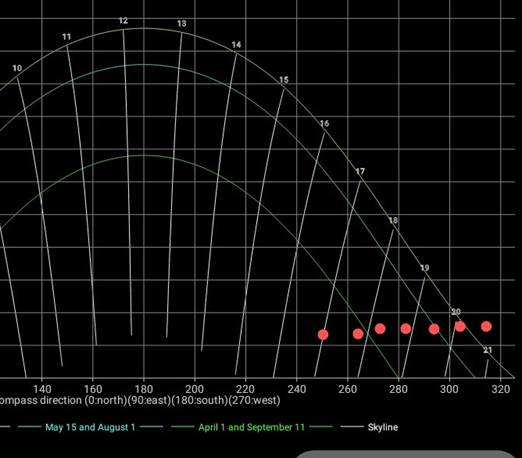Click the hour 12 label on sun path
522x458 pixels.
tap(123, 21)
